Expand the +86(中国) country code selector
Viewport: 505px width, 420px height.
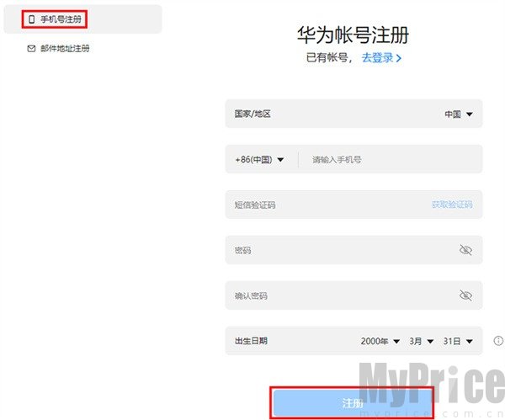(x=259, y=159)
